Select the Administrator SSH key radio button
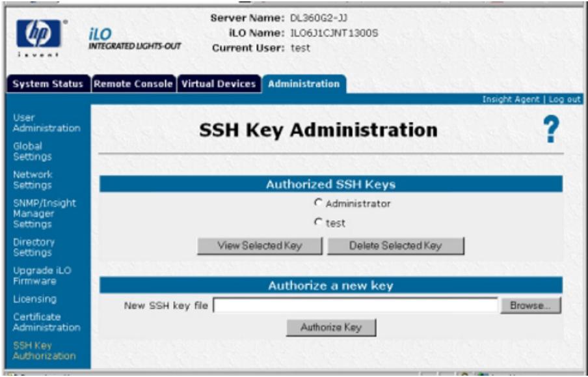This screenshot has height=377, width=588. 318,202
